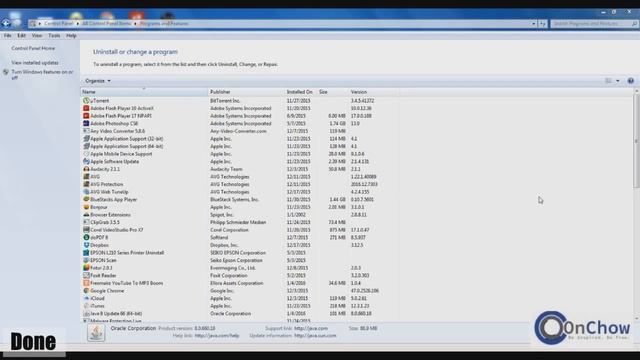This screenshot has height=360, width=640.
Task: Select the AVG program name
Action: [x=95, y=177]
